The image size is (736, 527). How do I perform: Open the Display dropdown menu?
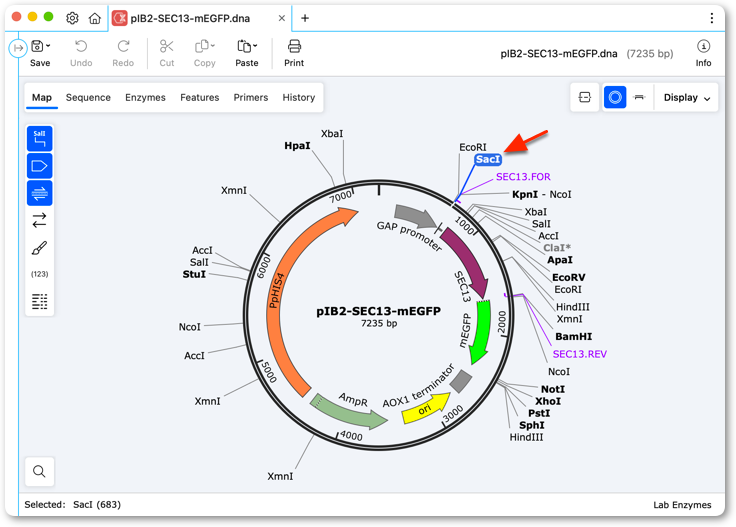coord(687,98)
